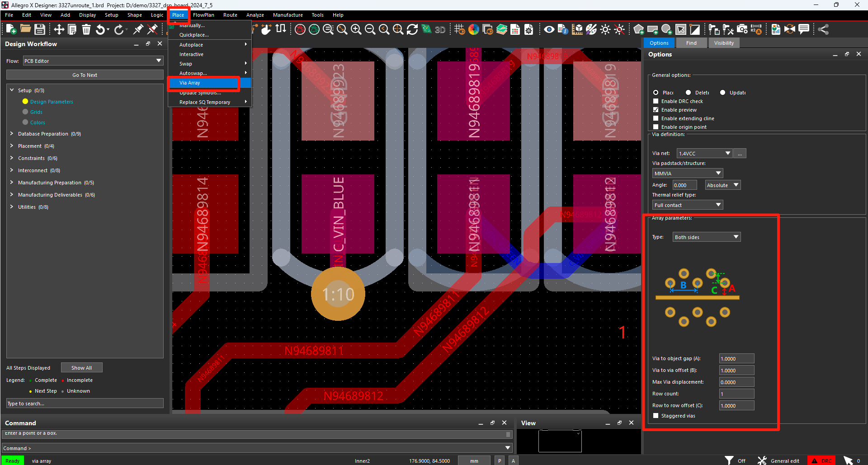Screen dimensions: 868x465
Task: Click the Via to object gap field
Action: tap(736, 359)
